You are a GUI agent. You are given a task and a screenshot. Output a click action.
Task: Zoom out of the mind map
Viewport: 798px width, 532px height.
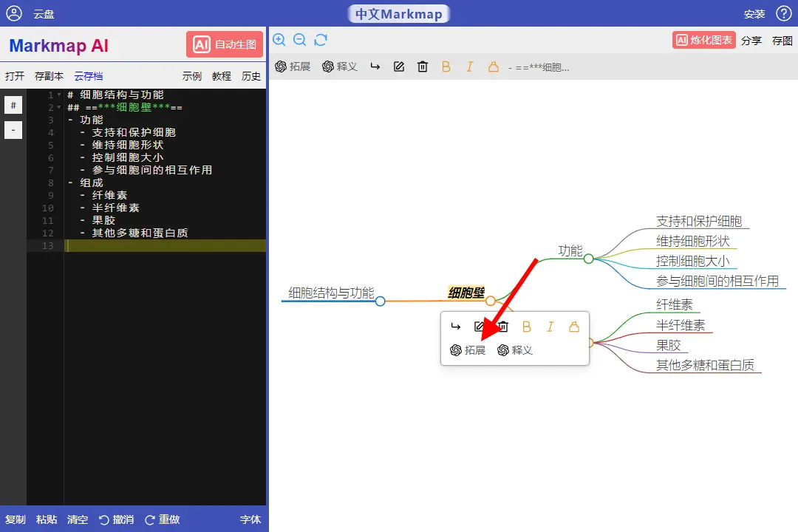click(x=300, y=40)
